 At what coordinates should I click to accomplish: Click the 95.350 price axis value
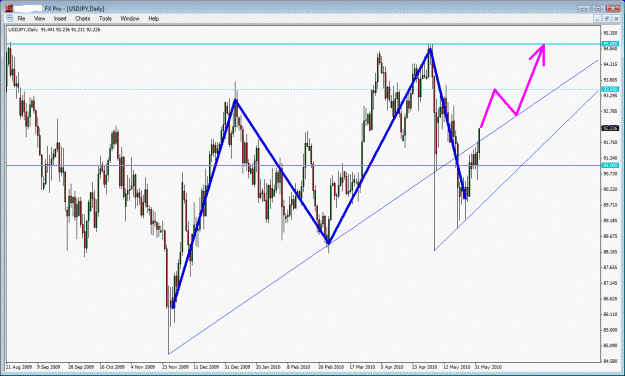tap(610, 33)
